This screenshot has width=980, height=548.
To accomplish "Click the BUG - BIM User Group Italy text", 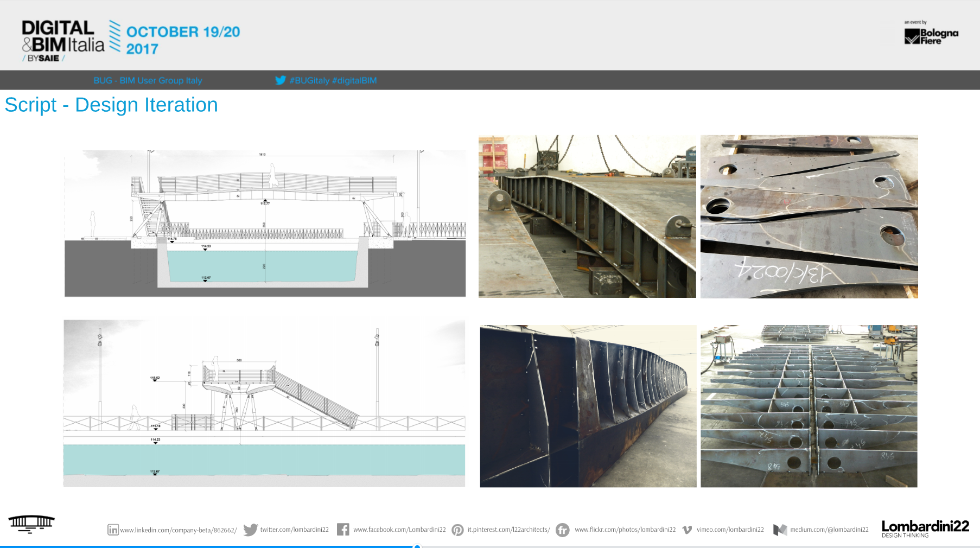I will coord(148,80).
